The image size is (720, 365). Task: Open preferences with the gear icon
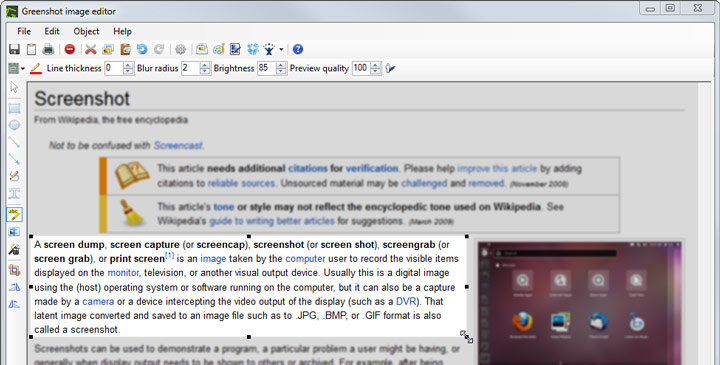(x=180, y=49)
